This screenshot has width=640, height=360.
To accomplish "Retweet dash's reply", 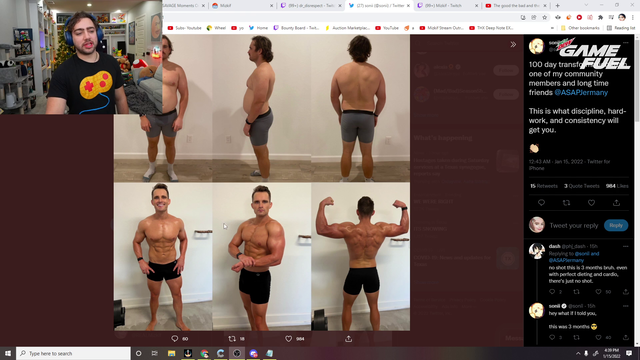I will [x=576, y=291].
